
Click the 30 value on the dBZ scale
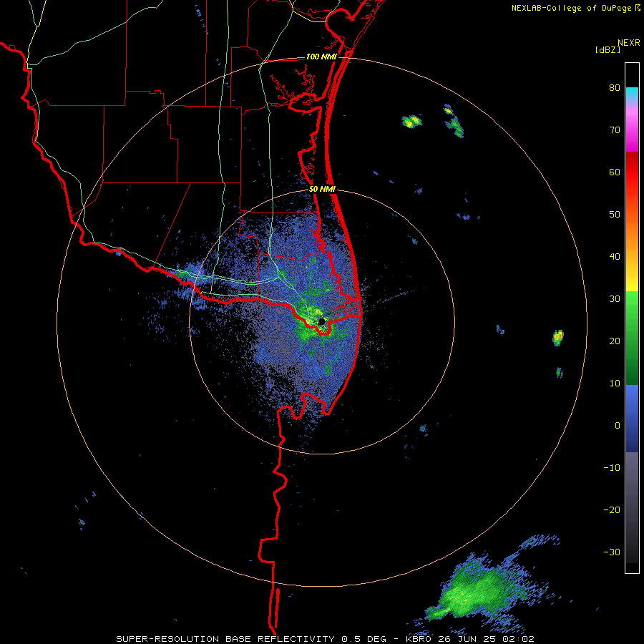click(x=615, y=298)
